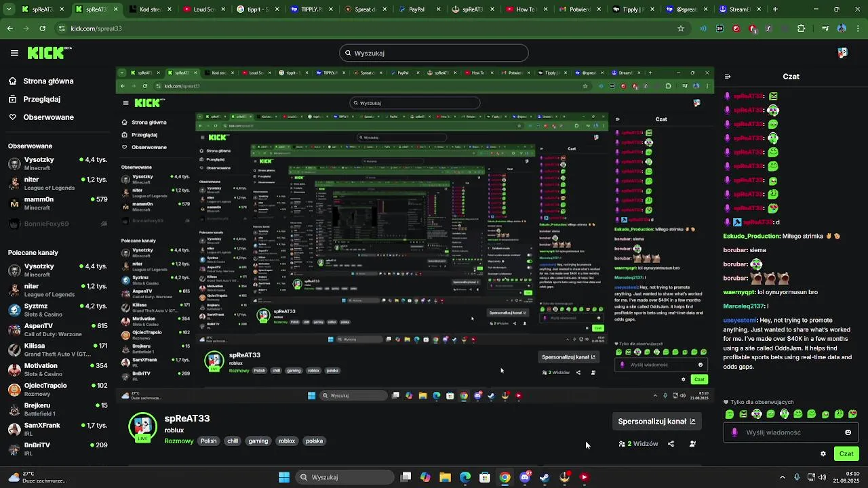Switch to the PayPal tab

pos(416,9)
